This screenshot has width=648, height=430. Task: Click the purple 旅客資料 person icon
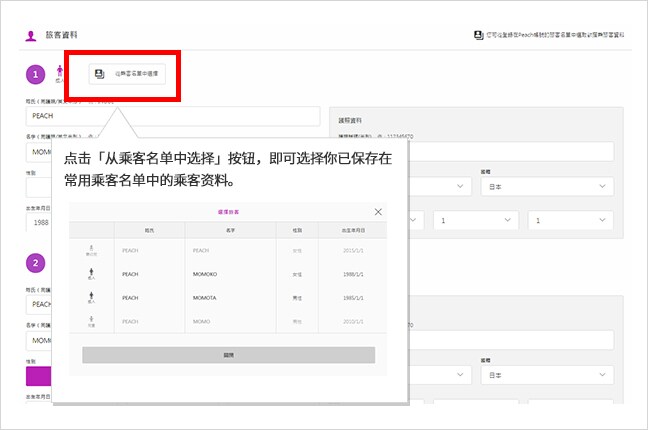31,36
